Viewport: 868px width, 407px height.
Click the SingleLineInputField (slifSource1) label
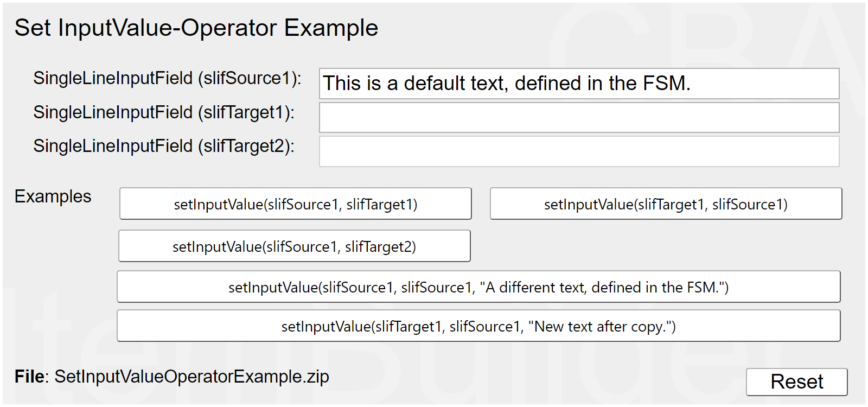167,78
